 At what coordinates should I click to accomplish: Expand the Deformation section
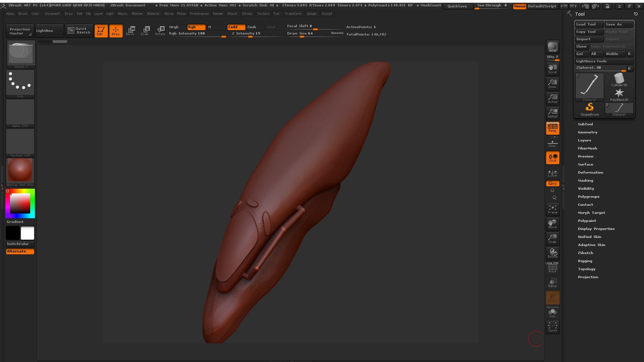coord(590,173)
